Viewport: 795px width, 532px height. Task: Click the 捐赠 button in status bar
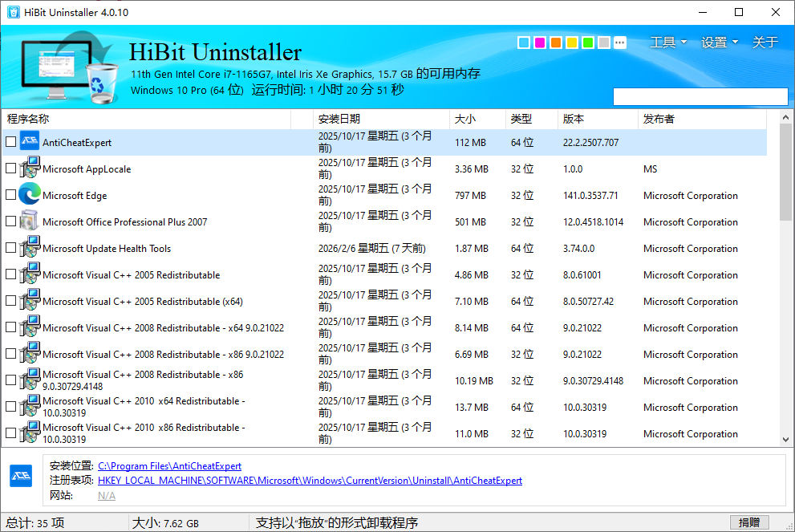[x=749, y=522]
